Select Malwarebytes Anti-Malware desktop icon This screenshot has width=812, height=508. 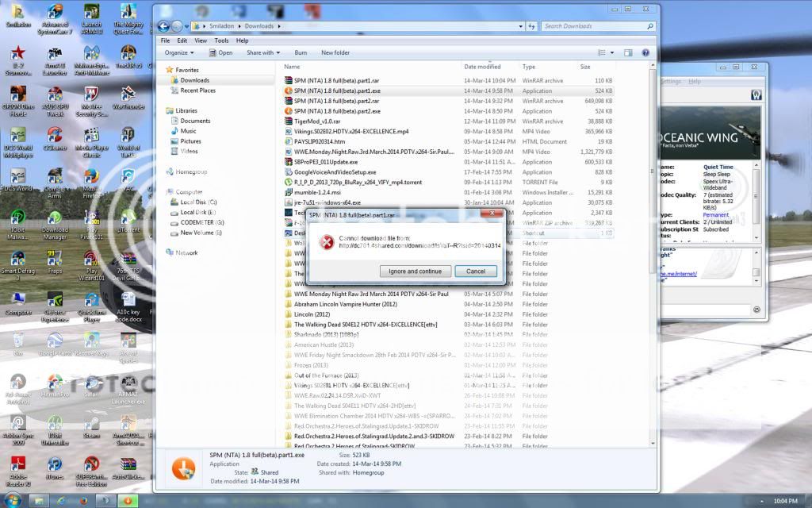[92, 60]
